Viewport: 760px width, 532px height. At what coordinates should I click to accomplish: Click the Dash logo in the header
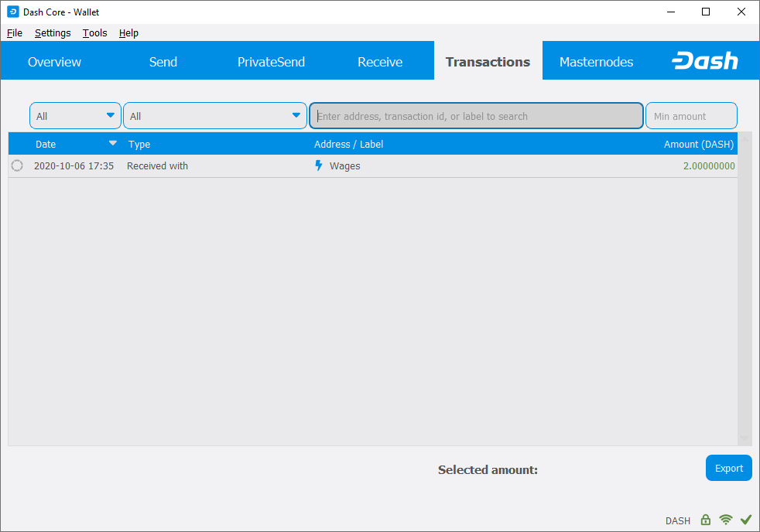(704, 62)
